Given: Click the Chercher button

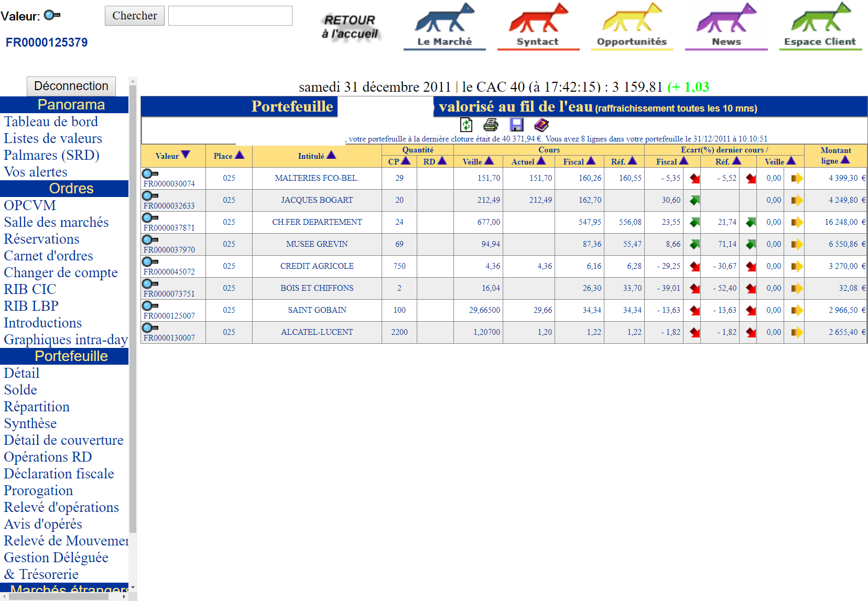Looking at the screenshot, I should (135, 16).
